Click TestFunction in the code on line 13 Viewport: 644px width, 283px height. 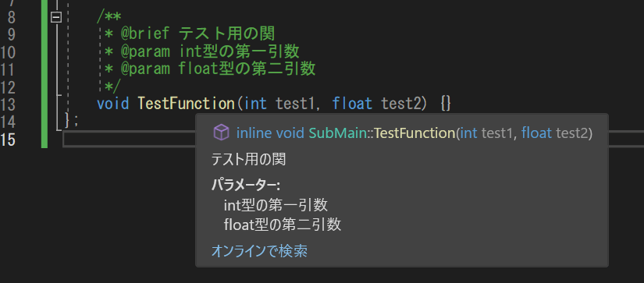click(x=186, y=104)
